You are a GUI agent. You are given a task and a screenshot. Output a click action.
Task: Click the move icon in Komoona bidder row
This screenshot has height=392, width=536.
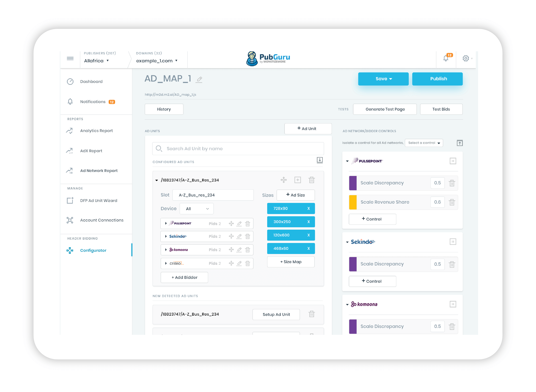point(231,250)
